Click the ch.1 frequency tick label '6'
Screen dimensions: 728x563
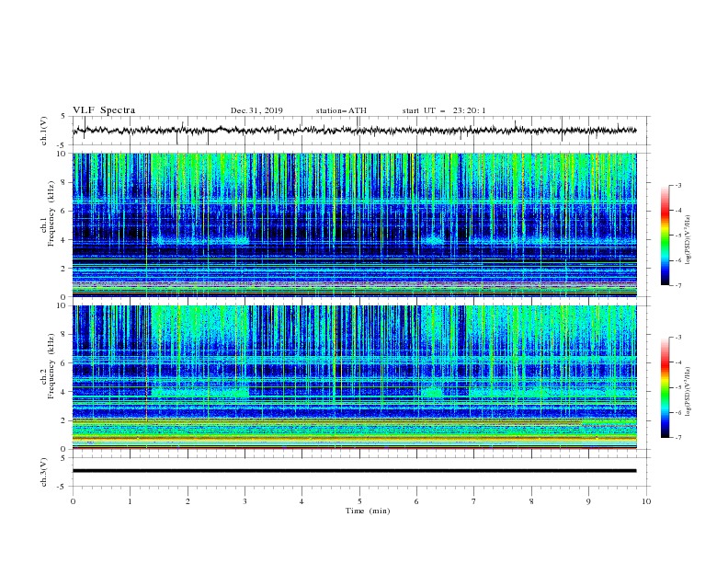pos(63,211)
